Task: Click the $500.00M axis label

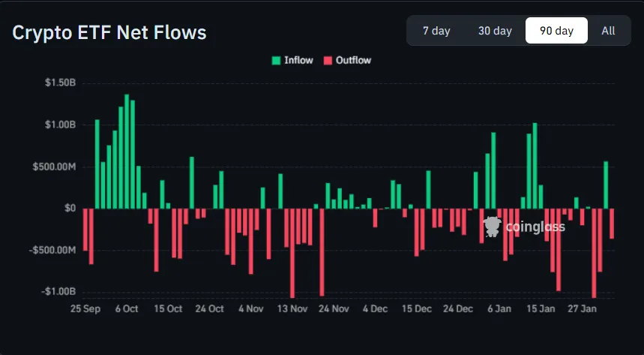Action: pos(54,167)
